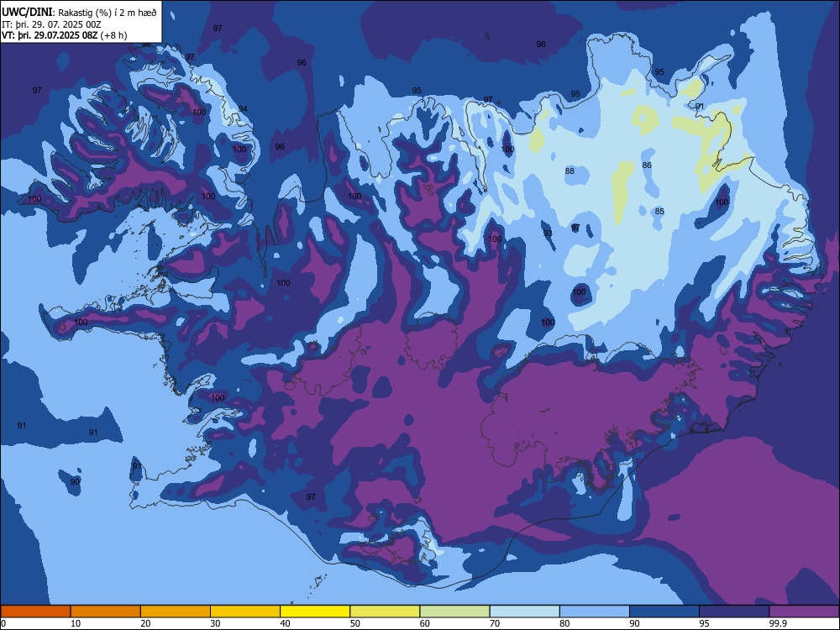This screenshot has height=630, width=840.
Task: Click the "IT: þri. 29. 07. 2025 00Z" line
Action: (x=51, y=24)
